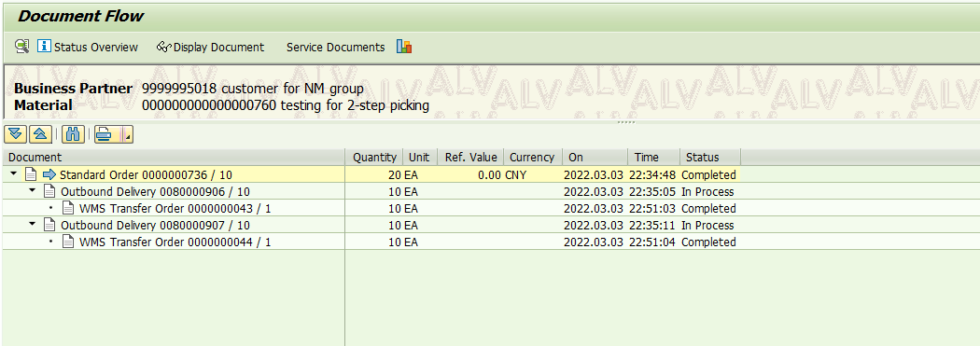Click document icon of Transfer Order 0000000044
The height and width of the screenshot is (346, 980).
68,242
